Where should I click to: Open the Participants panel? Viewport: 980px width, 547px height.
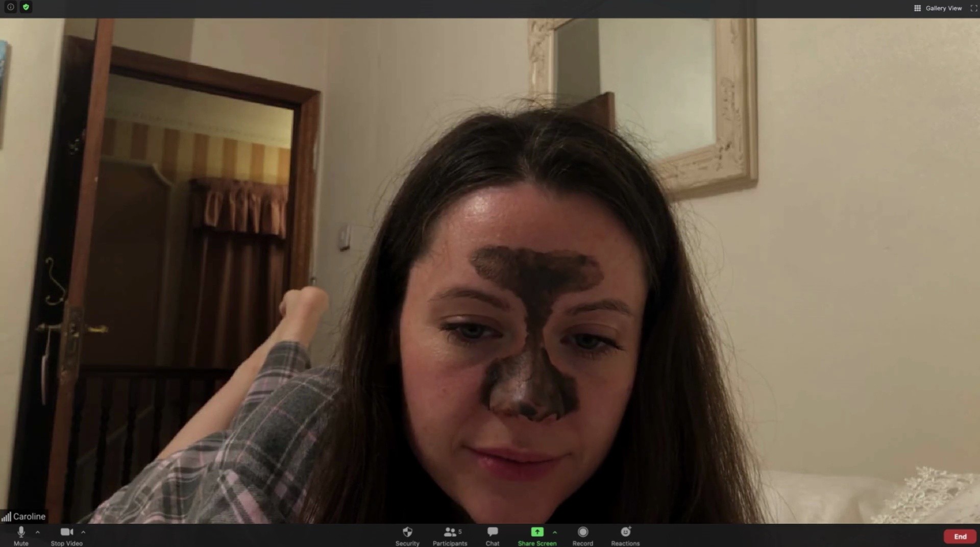coord(450,536)
